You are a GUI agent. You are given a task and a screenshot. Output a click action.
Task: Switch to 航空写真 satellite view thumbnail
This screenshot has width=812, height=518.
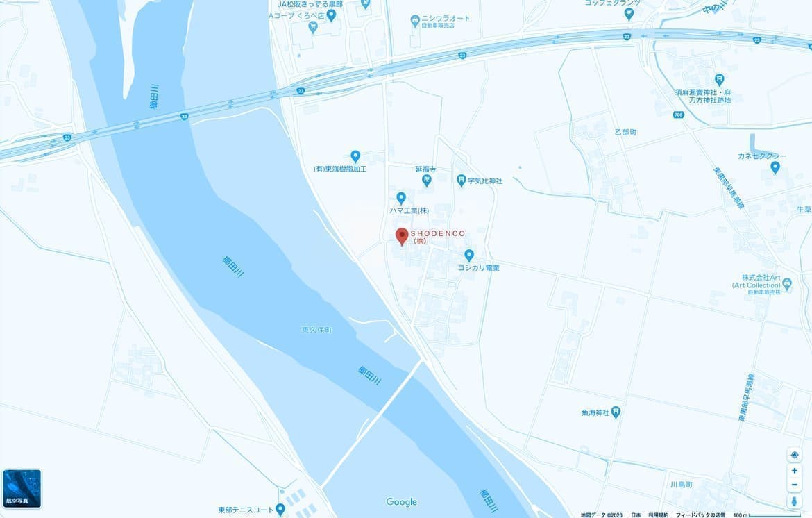coord(22,489)
